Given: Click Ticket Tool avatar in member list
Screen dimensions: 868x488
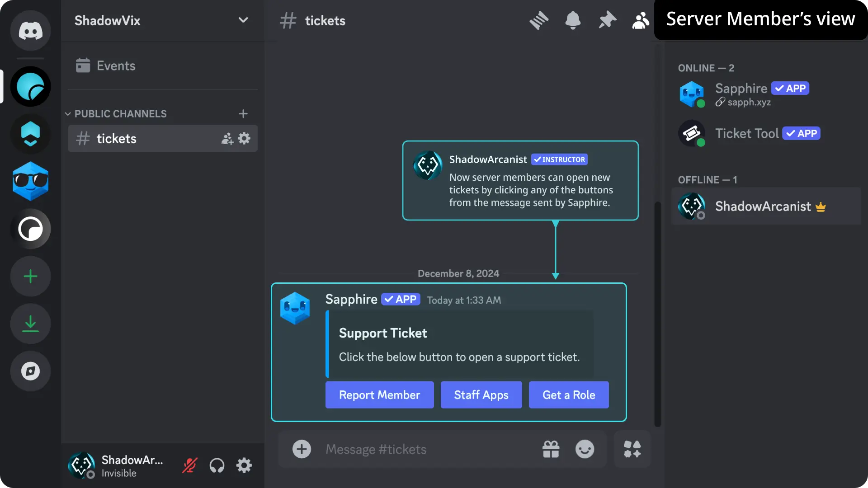Looking at the screenshot, I should tap(692, 133).
